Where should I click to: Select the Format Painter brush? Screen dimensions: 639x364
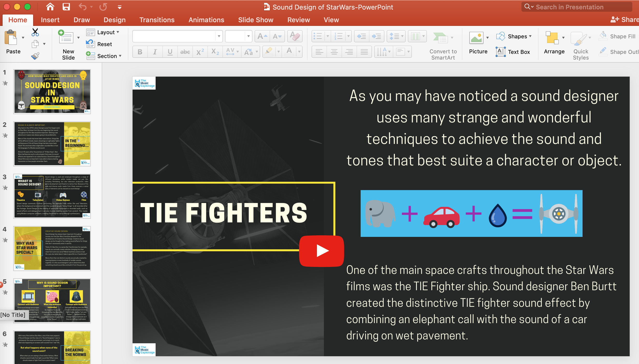tap(35, 56)
